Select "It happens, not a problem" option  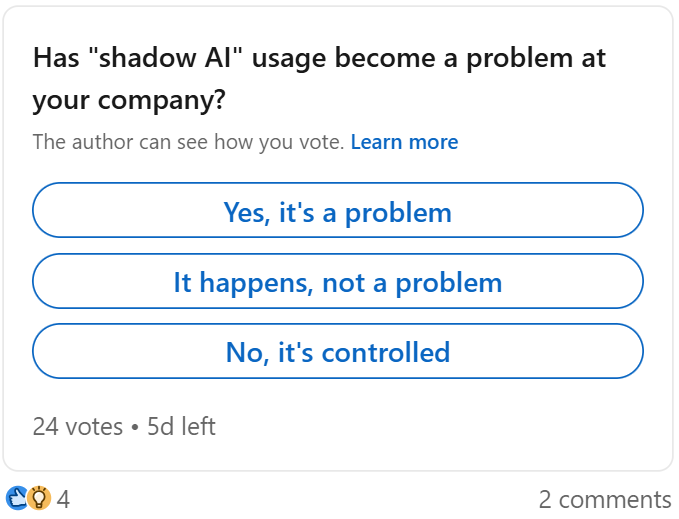(338, 282)
